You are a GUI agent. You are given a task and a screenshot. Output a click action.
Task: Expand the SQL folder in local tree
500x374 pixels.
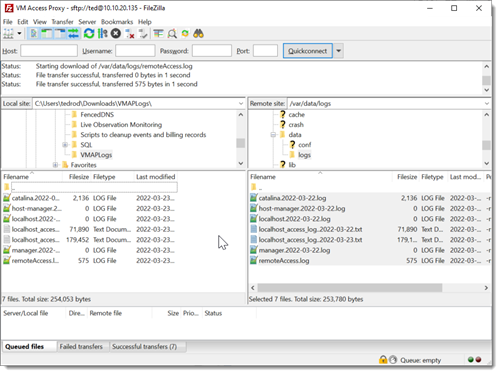(x=65, y=145)
